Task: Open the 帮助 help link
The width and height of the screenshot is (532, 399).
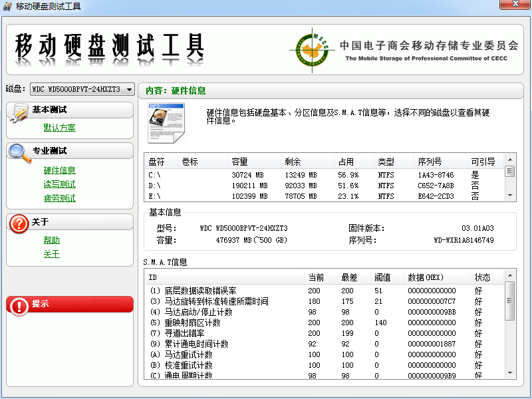Action: (x=51, y=240)
